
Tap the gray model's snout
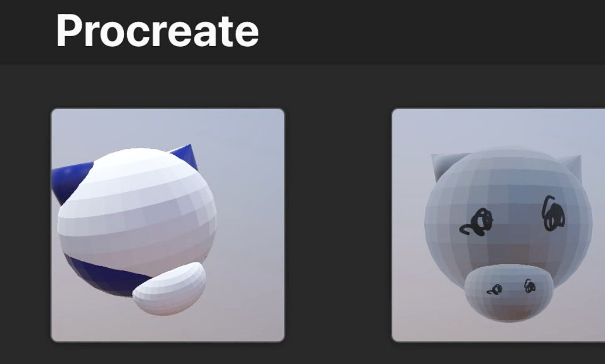click(509, 293)
